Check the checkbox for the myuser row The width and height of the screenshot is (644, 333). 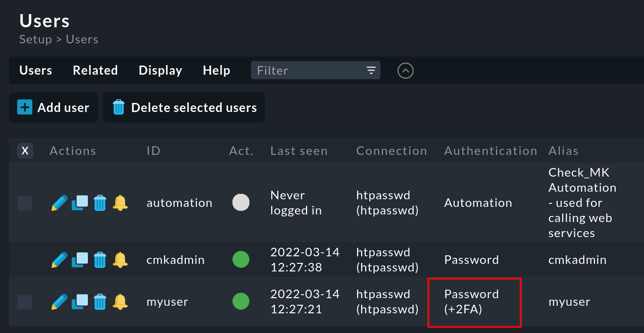pyautogui.click(x=25, y=301)
